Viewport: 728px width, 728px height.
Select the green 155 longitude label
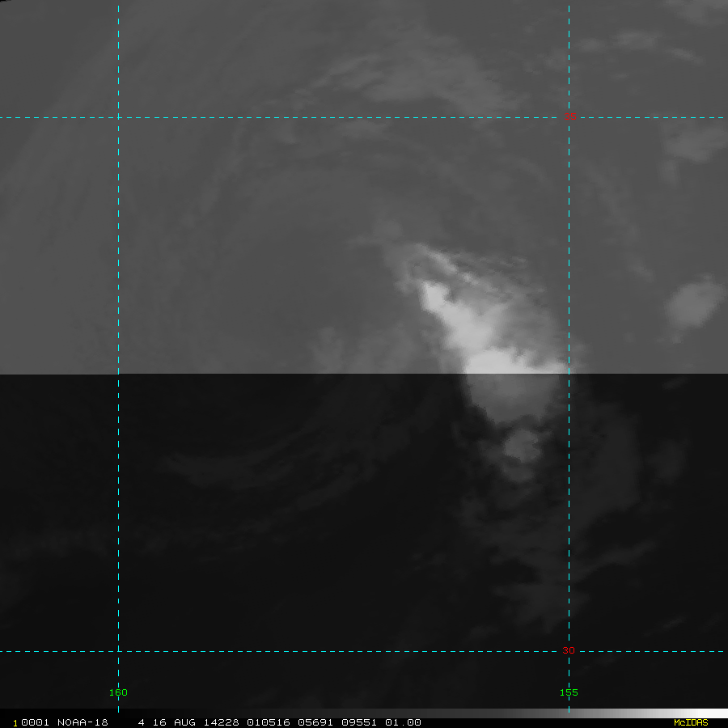pos(569,692)
